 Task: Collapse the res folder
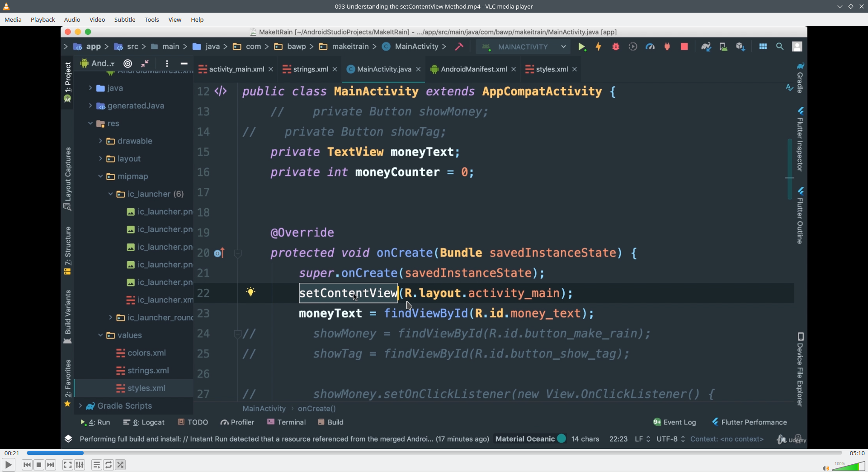90,123
